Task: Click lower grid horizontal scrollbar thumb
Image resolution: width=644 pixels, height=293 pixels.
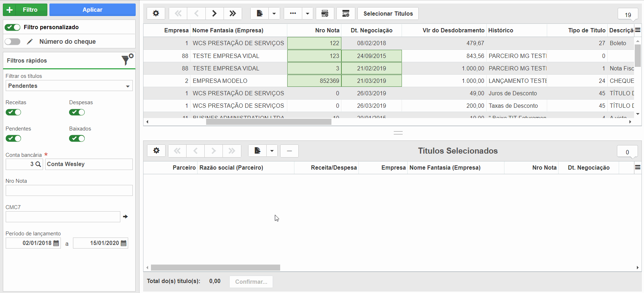Action: pos(215,267)
